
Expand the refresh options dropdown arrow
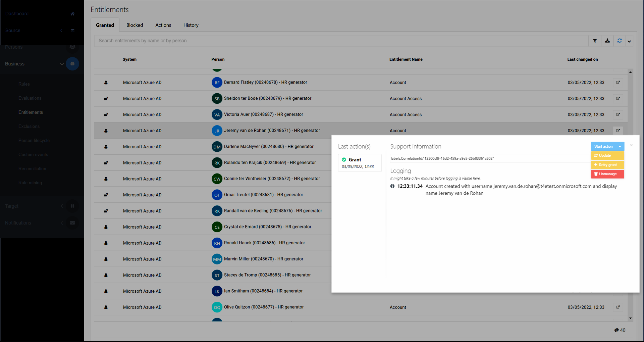coord(629,41)
